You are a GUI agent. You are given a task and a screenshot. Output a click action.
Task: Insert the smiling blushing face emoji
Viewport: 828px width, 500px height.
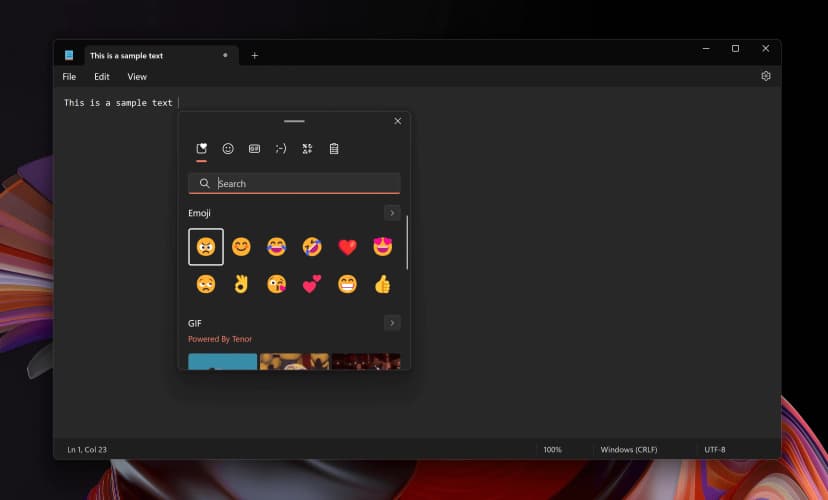(241, 247)
